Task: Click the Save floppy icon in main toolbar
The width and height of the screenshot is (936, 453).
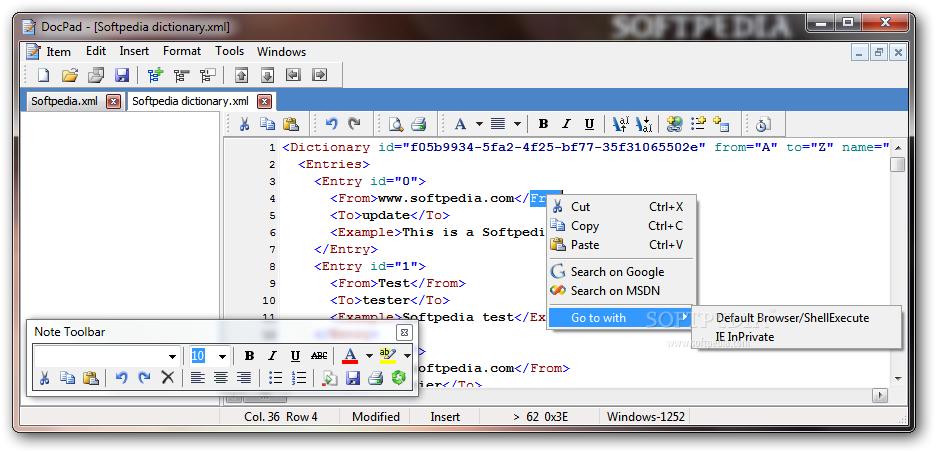Action: tap(122, 75)
